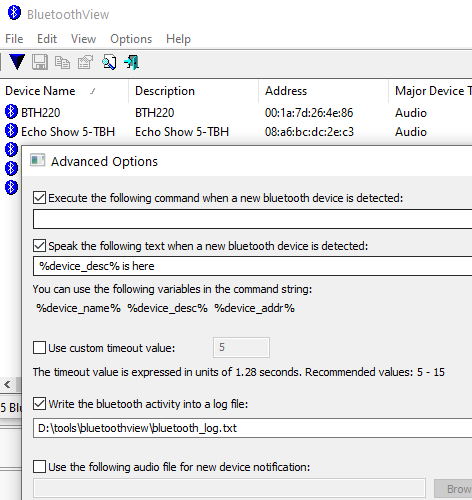Sort by the Description column header
Image resolution: width=472 pixels, height=500 pixels.
click(193, 91)
